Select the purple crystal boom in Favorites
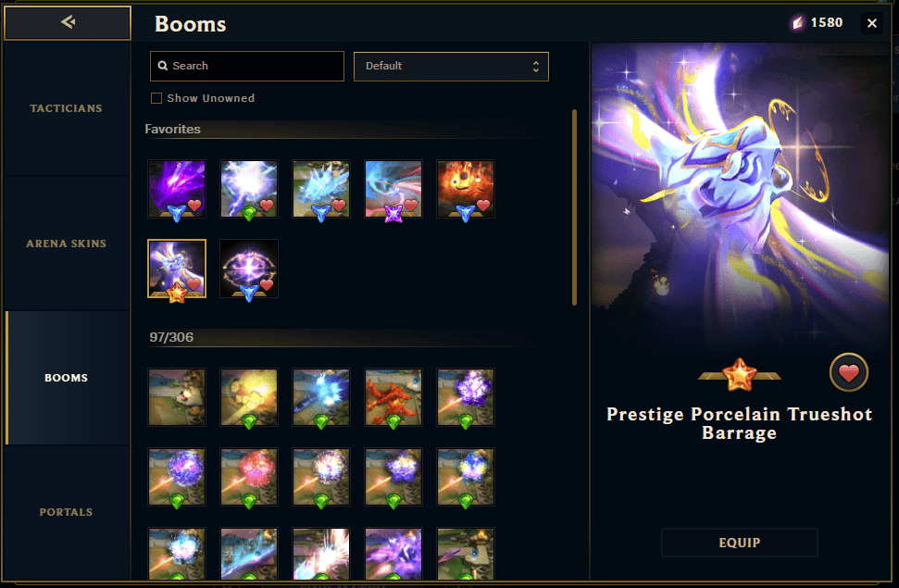This screenshot has width=899, height=588. [x=177, y=189]
